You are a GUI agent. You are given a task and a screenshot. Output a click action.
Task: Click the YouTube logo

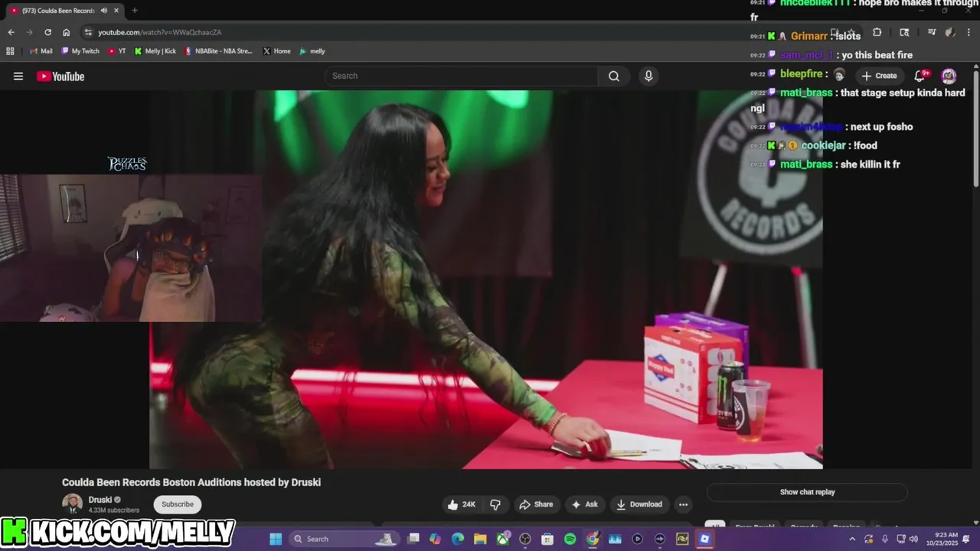pyautogui.click(x=60, y=76)
